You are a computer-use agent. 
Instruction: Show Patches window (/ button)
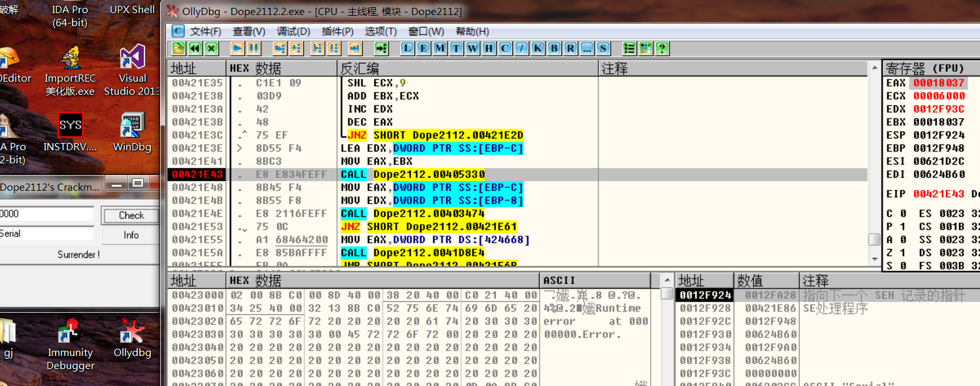[x=521, y=48]
